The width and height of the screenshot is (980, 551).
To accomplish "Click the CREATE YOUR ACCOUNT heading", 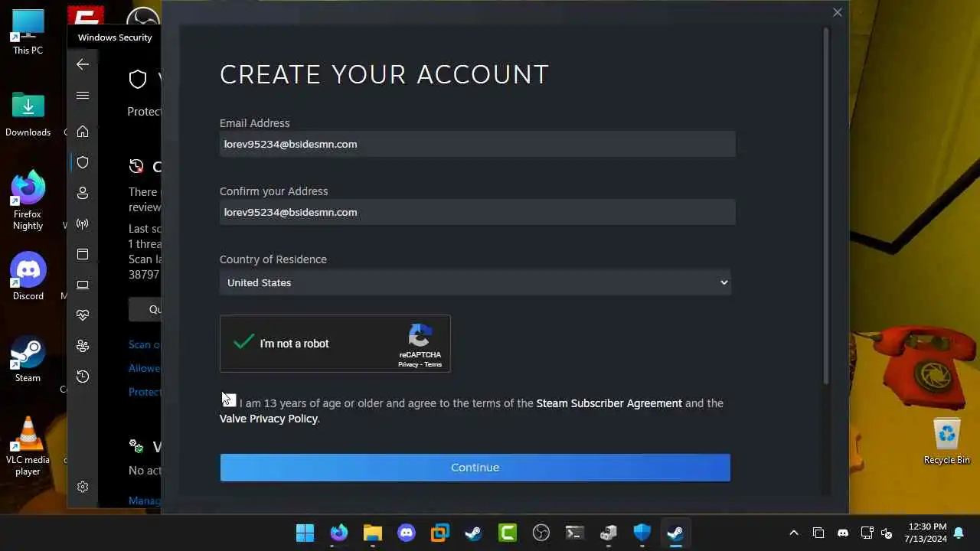I will click(384, 74).
